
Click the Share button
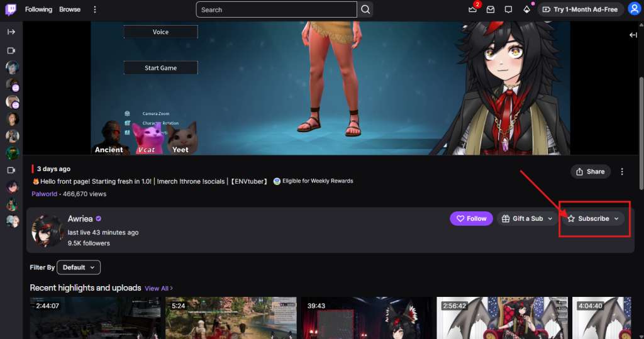(x=590, y=172)
